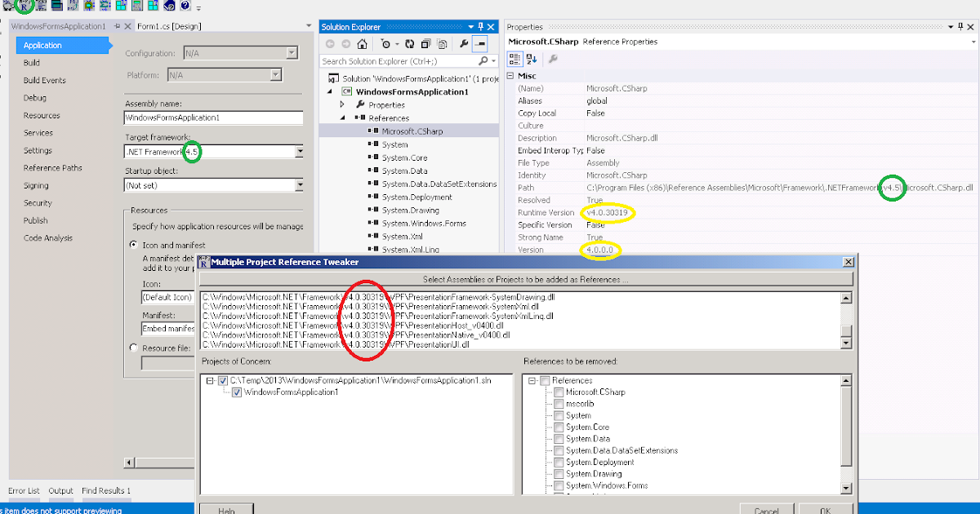The height and width of the screenshot is (514, 980).
Task: Cancel the Multiple Project Reference Tweaker
Action: click(x=766, y=509)
